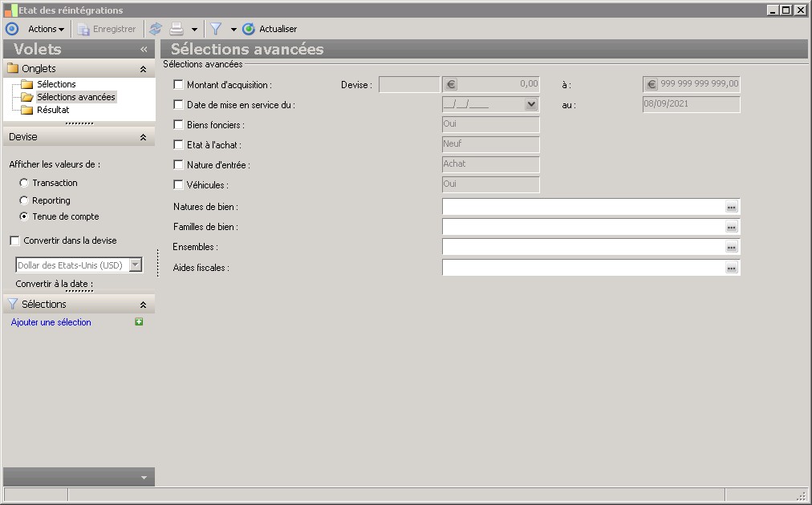The height and width of the screenshot is (505, 812).
Task: Click the Actualiser button
Action: coord(270,29)
